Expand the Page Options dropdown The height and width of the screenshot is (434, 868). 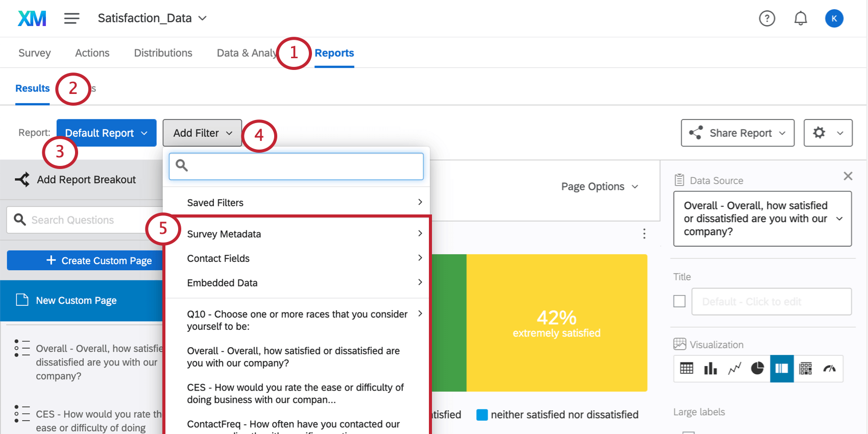[x=600, y=186]
